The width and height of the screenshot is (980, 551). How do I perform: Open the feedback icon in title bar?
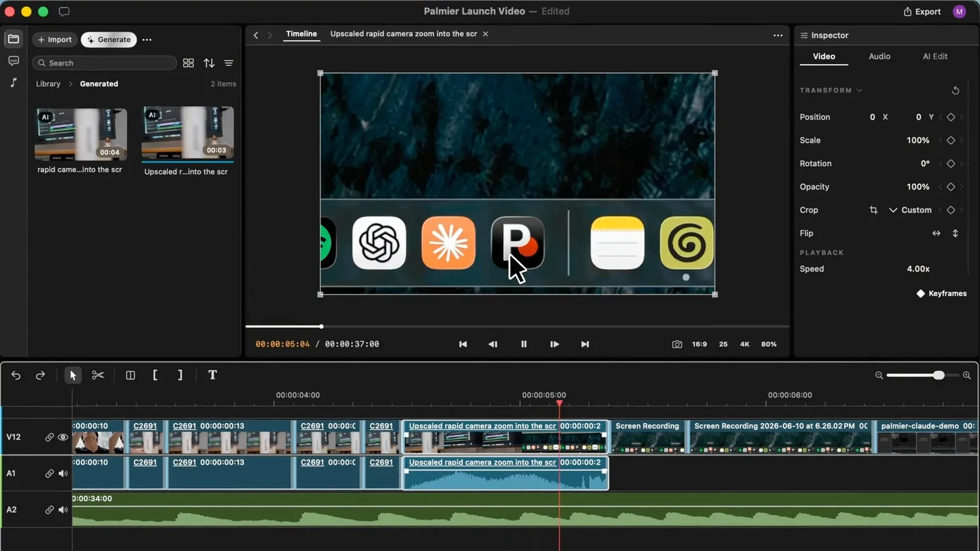(64, 12)
